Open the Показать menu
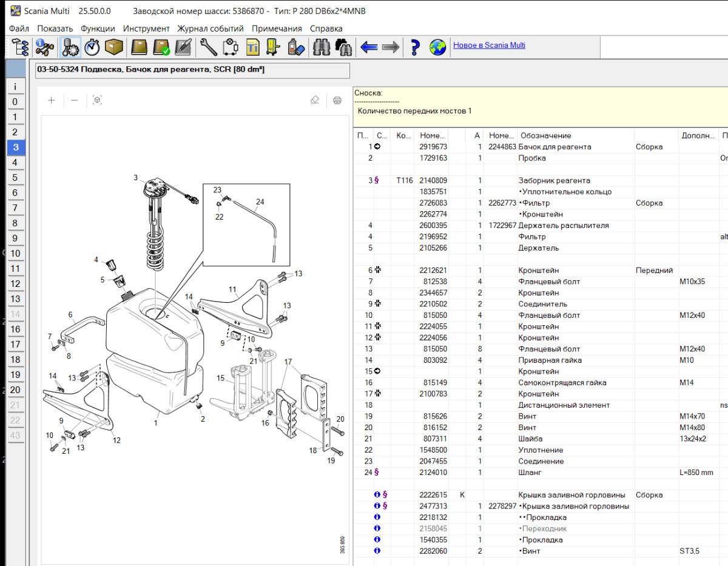 pyautogui.click(x=55, y=29)
